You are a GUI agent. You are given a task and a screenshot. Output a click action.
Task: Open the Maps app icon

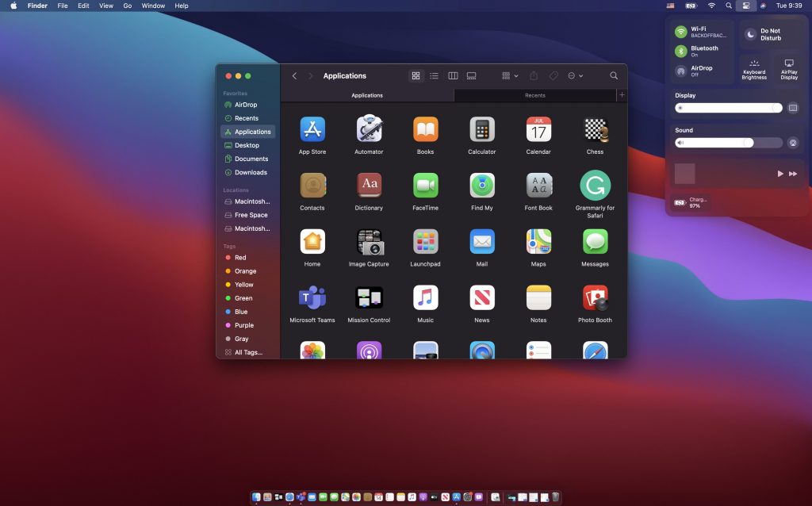pyautogui.click(x=538, y=241)
